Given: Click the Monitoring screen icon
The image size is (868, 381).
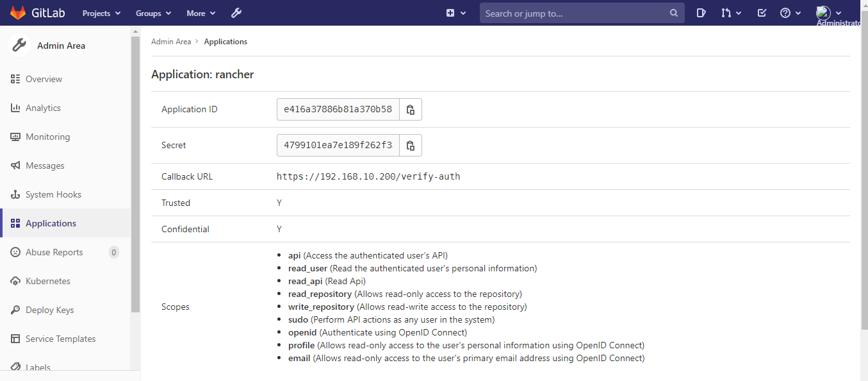Looking at the screenshot, I should [15, 137].
